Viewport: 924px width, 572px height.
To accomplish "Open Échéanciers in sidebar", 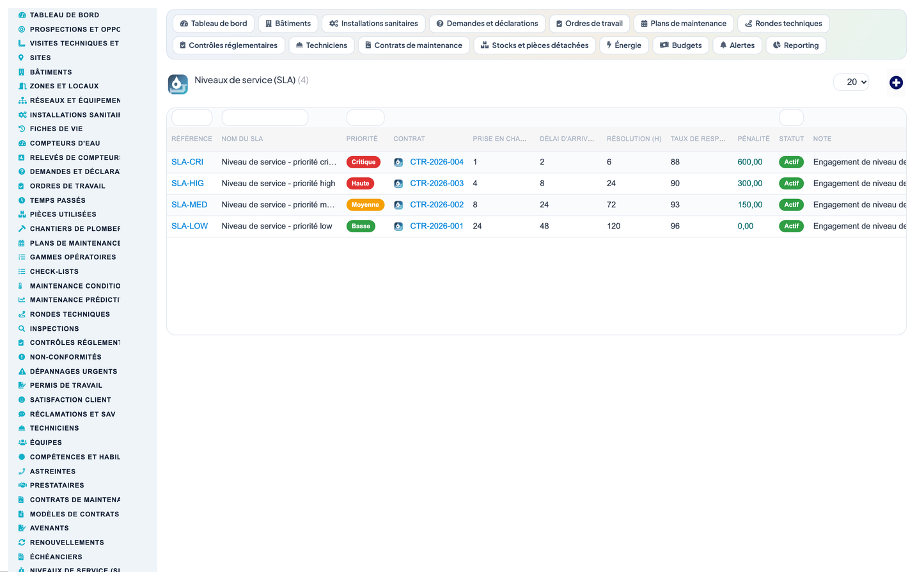I will point(56,557).
